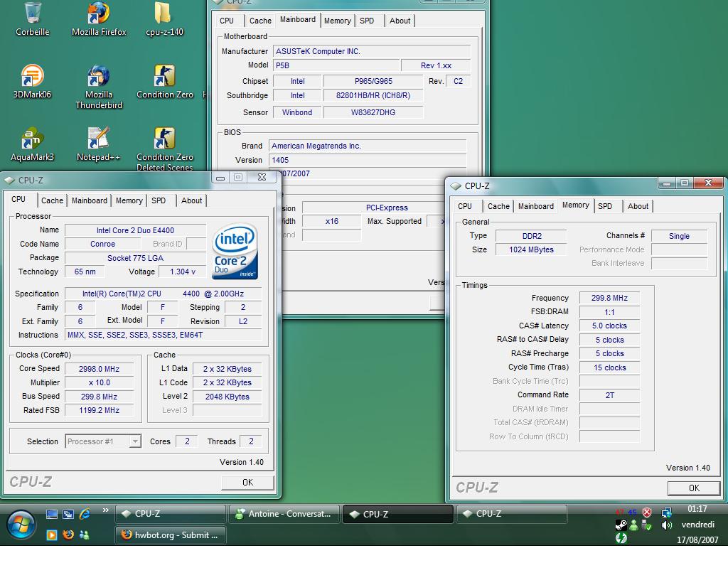
Task: Click the Intel Core 2 Duo logo
Action: click(x=235, y=251)
